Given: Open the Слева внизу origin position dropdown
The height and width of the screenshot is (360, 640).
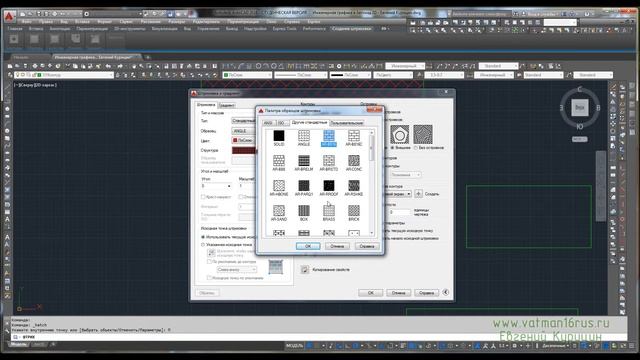Looking at the screenshot, I should coord(237,269).
